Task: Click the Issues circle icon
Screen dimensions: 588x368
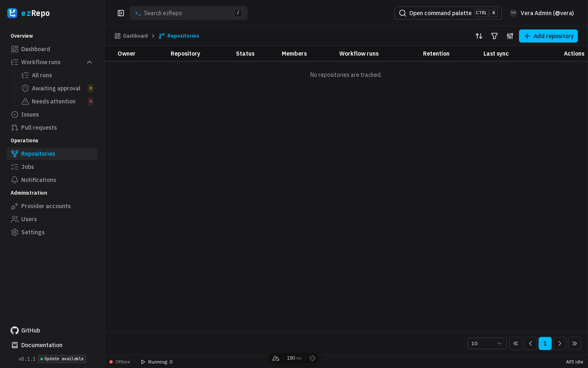Action: click(x=15, y=114)
